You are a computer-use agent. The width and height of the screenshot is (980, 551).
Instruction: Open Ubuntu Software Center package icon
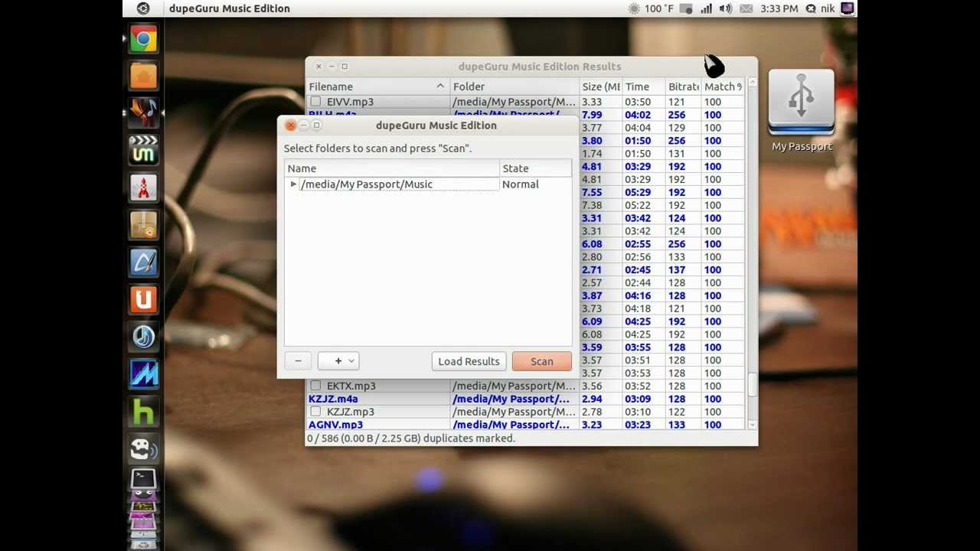pyautogui.click(x=143, y=225)
